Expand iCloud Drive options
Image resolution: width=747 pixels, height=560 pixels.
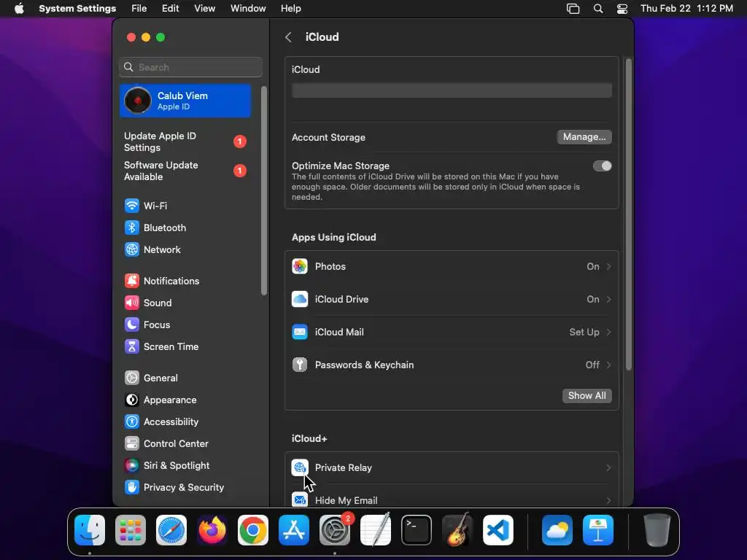452,300
